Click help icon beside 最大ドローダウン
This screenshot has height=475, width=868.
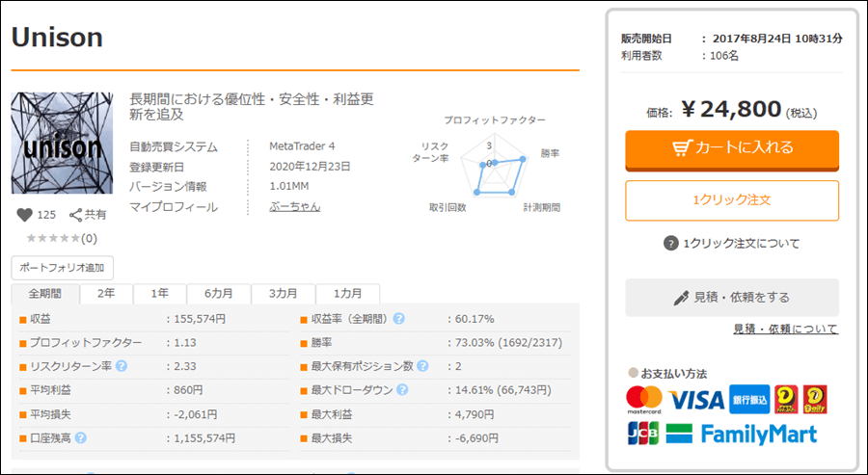pos(401,390)
